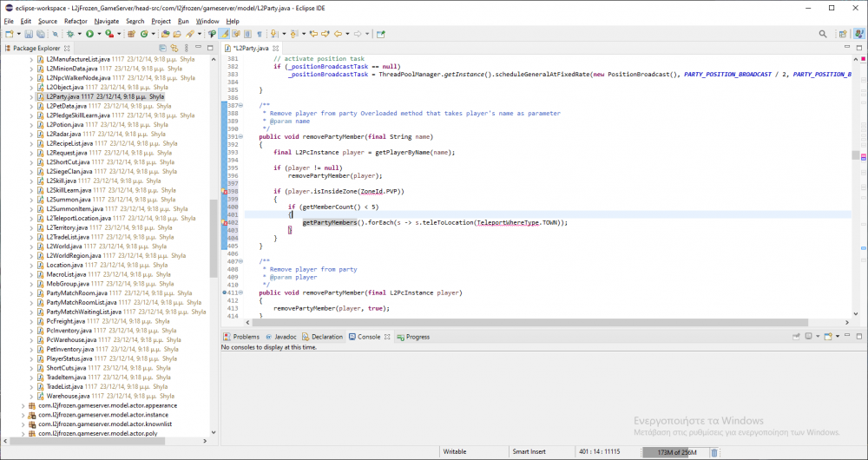Run garbage collector trash icon
The image size is (868, 460).
pos(714,452)
